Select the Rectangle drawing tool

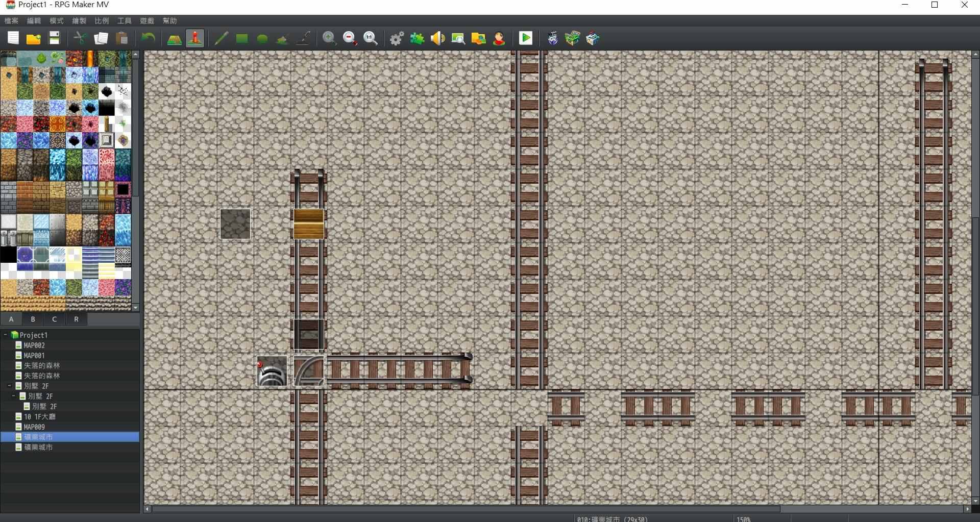click(241, 38)
